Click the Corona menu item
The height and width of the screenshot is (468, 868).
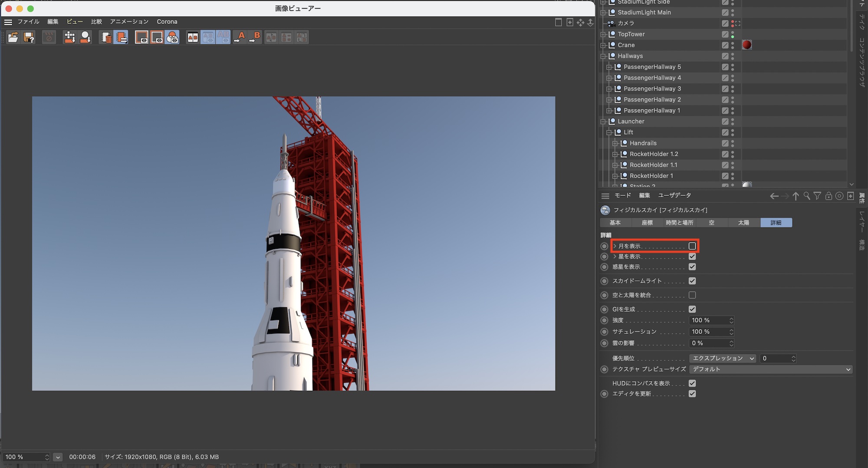pos(167,22)
